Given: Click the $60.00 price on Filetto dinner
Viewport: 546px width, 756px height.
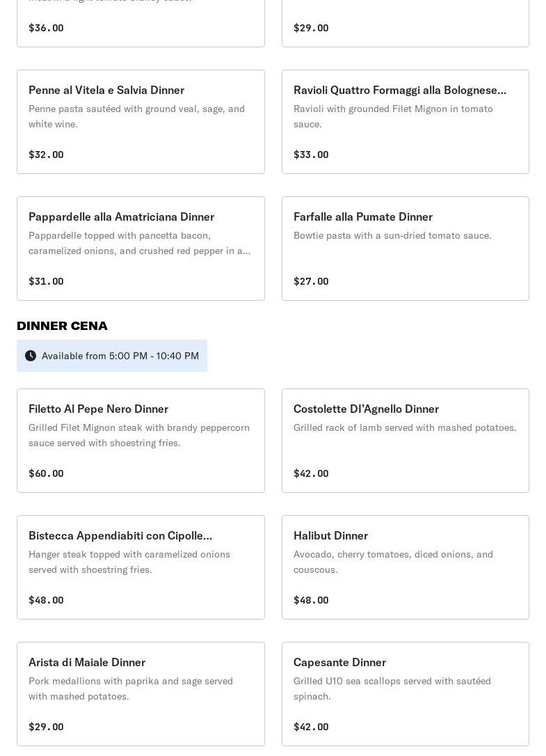Looking at the screenshot, I should [x=46, y=473].
